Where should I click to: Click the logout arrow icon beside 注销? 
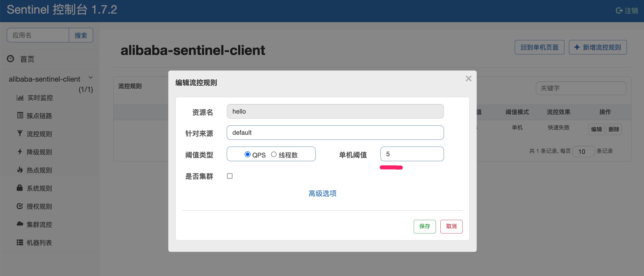pyautogui.click(x=619, y=11)
